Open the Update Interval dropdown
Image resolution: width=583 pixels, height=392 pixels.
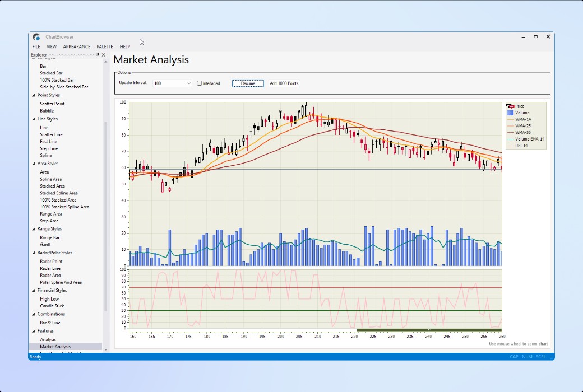tap(188, 83)
